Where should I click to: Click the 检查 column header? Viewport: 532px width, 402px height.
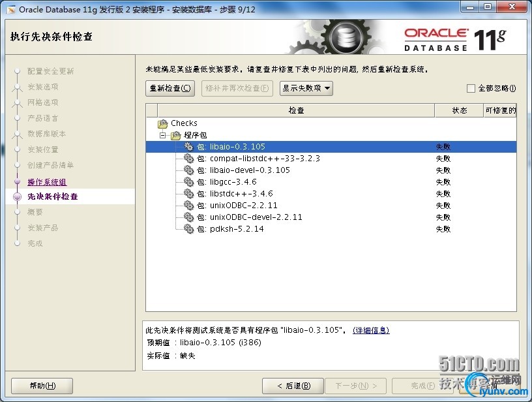[x=296, y=110]
